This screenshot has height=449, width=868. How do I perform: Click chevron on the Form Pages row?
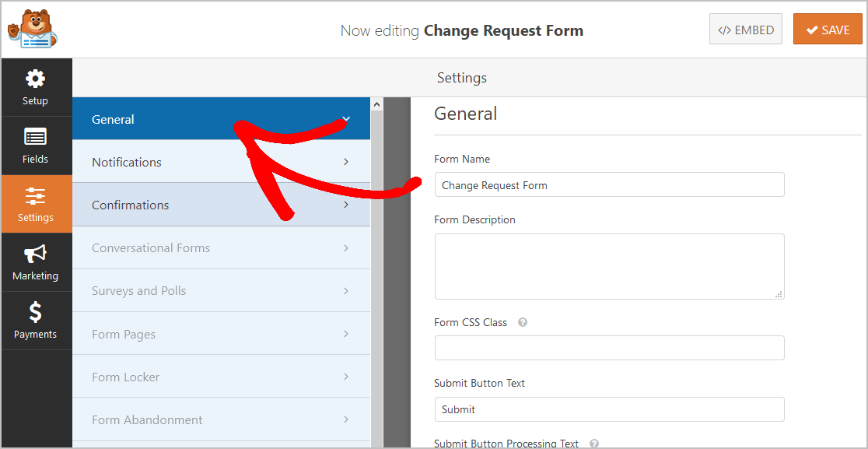click(x=347, y=334)
